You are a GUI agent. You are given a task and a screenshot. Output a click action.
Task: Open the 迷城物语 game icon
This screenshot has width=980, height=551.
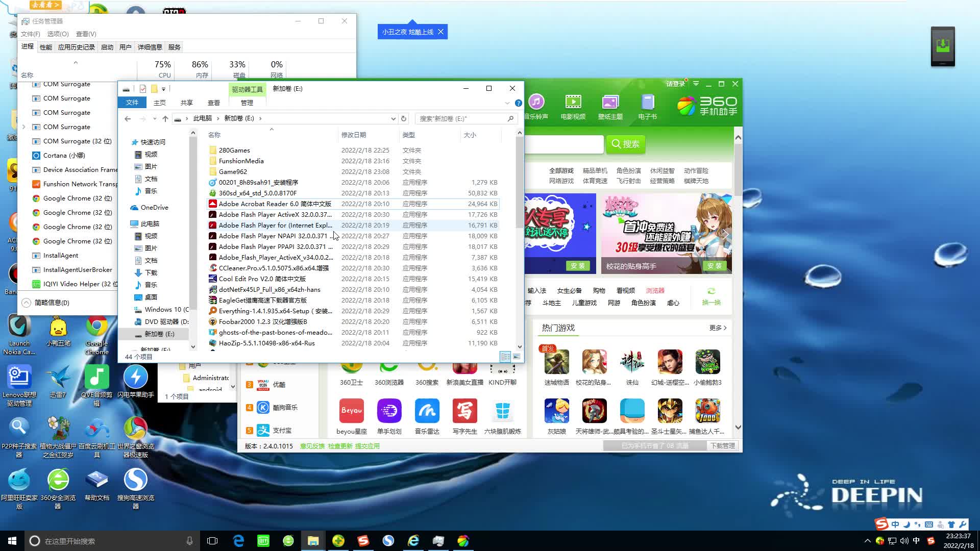pos(557,362)
